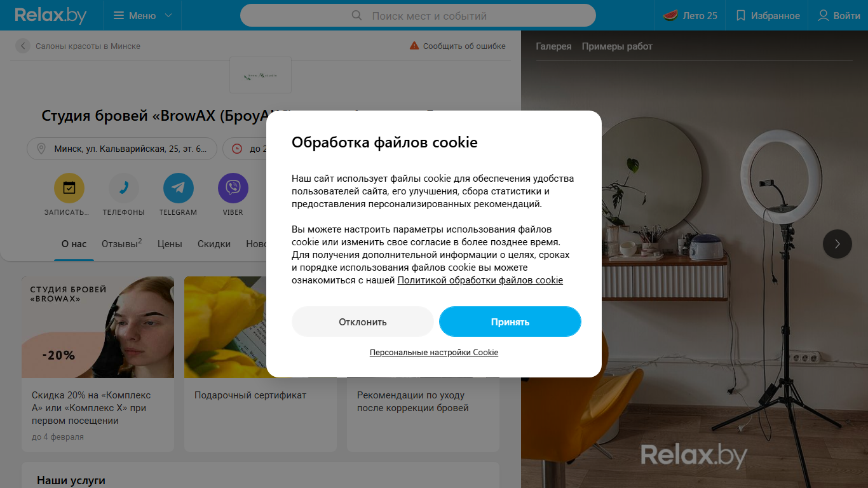
Task: Click the blue phone icon Телефоны
Action: pyautogui.click(x=124, y=188)
